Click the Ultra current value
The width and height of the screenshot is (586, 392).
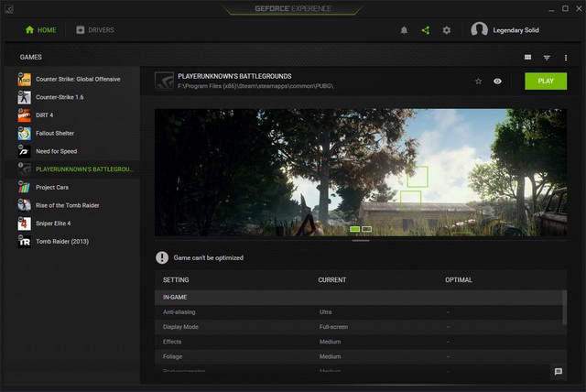click(x=325, y=312)
